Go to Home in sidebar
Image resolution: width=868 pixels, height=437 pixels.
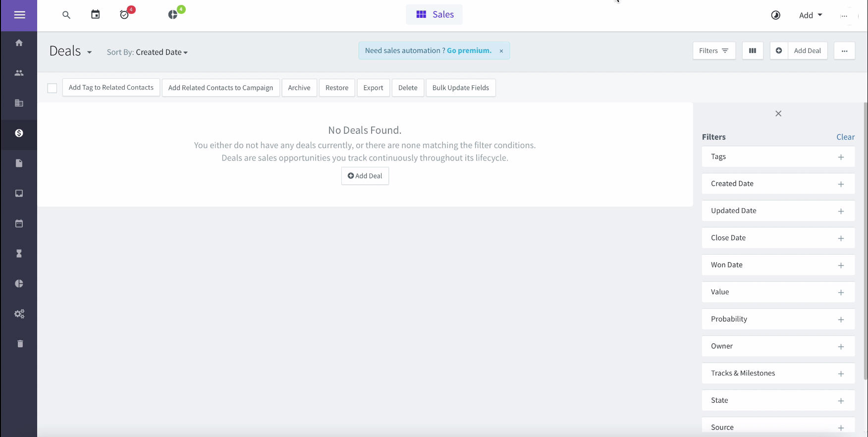[19, 43]
